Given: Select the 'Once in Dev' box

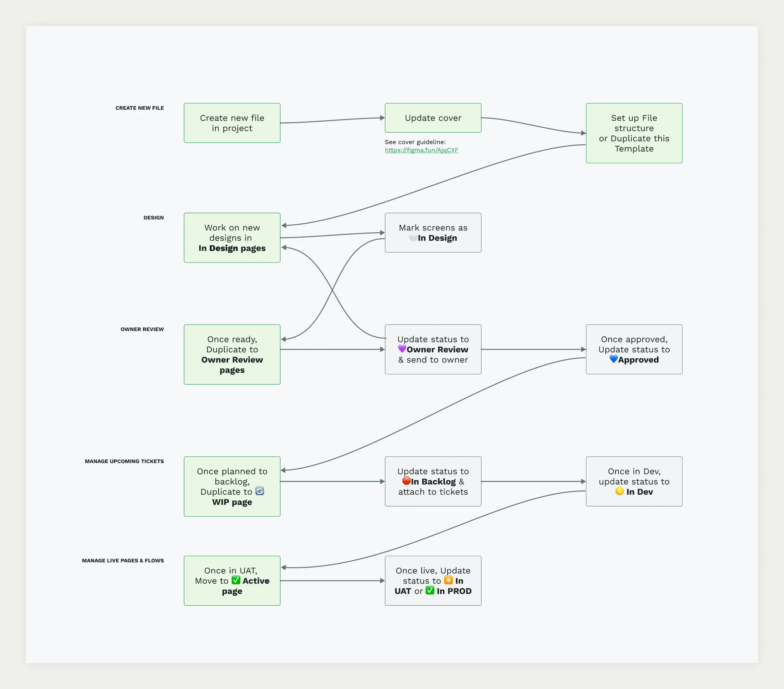Looking at the screenshot, I should pyautogui.click(x=634, y=481).
